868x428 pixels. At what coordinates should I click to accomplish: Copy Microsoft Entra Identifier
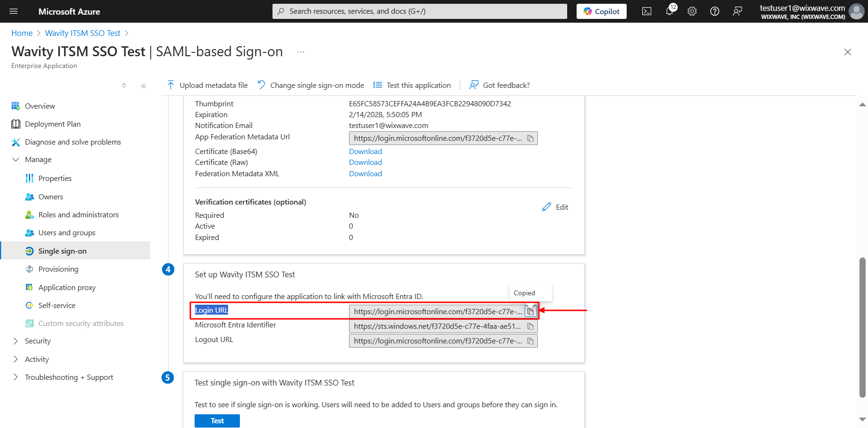click(530, 326)
